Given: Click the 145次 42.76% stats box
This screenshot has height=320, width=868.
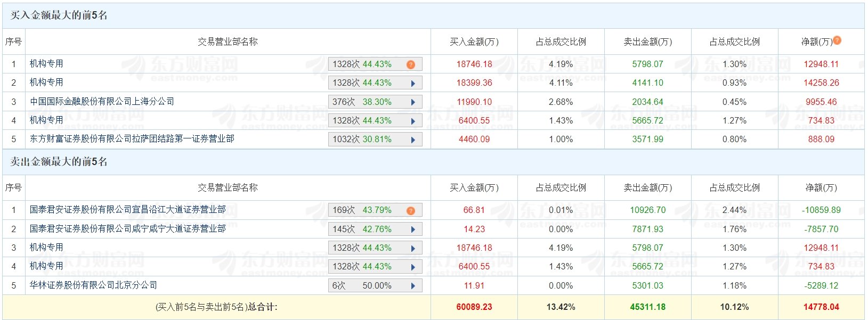Looking at the screenshot, I should (x=375, y=229).
